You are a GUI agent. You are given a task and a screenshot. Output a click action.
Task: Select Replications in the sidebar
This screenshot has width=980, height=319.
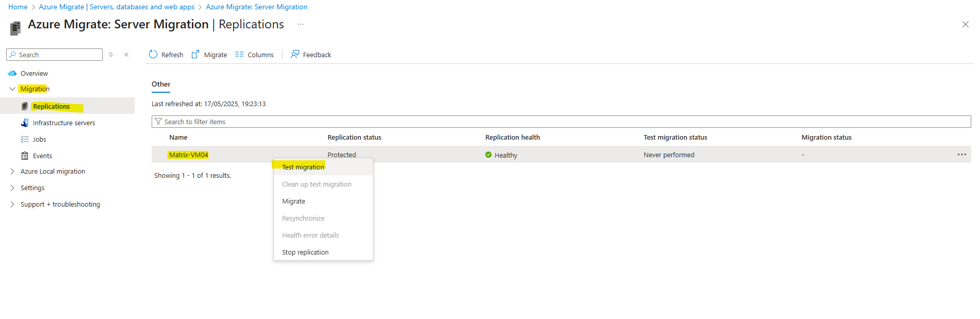[x=51, y=106]
